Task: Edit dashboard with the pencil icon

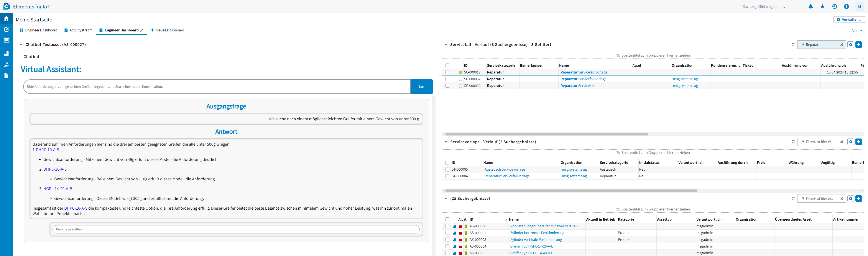Action: click(x=142, y=30)
